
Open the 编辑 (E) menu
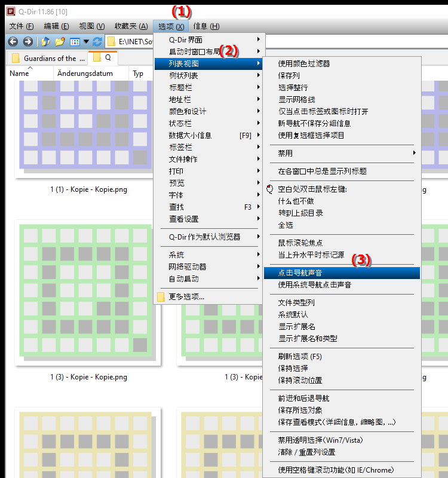(56, 26)
